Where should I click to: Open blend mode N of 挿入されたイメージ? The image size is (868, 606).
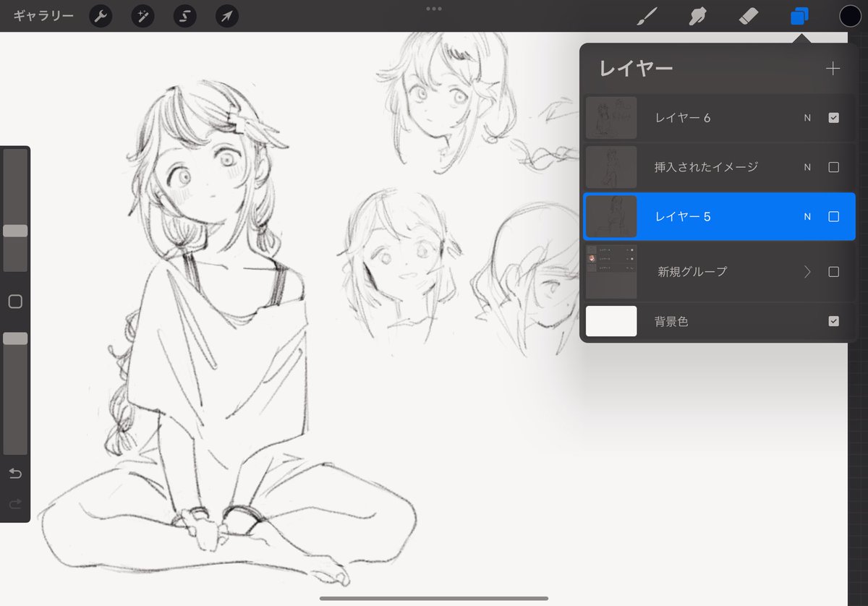807,167
